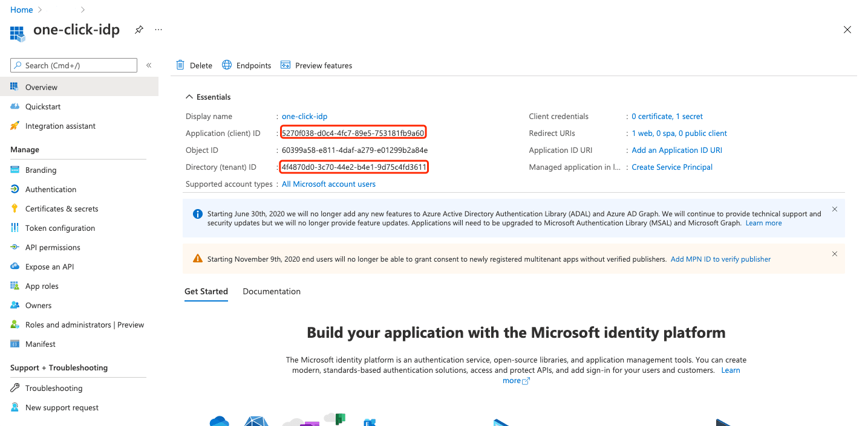The image size is (868, 426).
Task: Click the Branding icon in Manage section
Action: pos(15,170)
